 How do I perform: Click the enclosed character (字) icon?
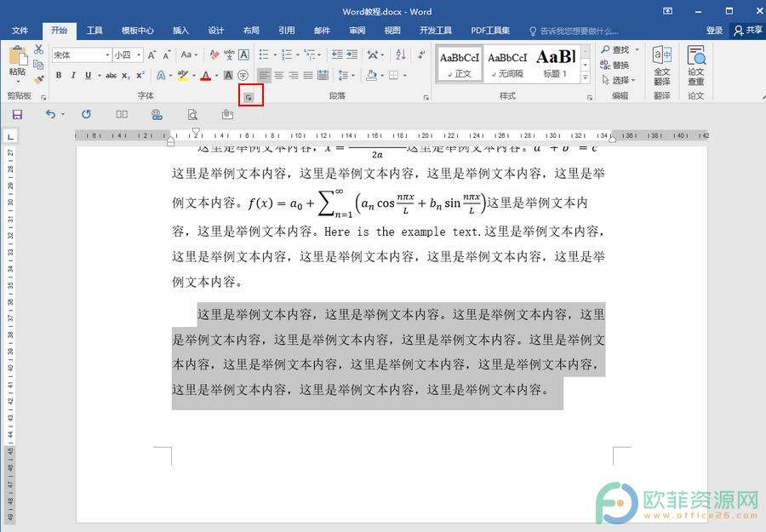(x=243, y=75)
